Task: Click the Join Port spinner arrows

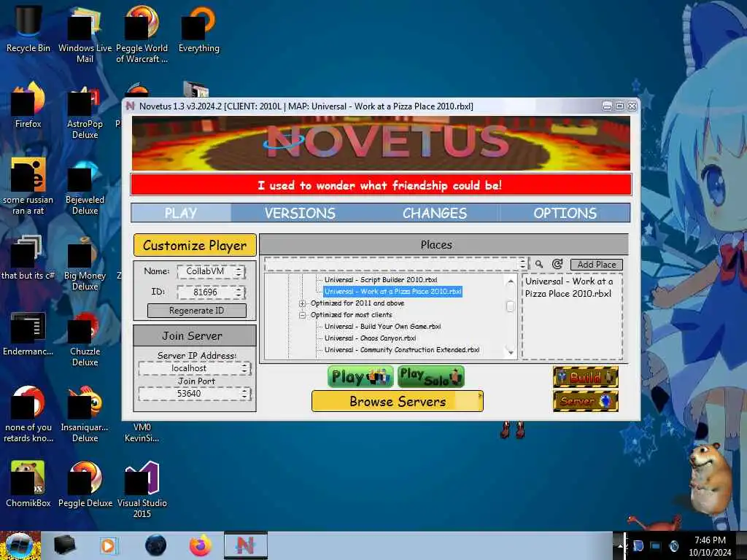Action: [x=245, y=394]
